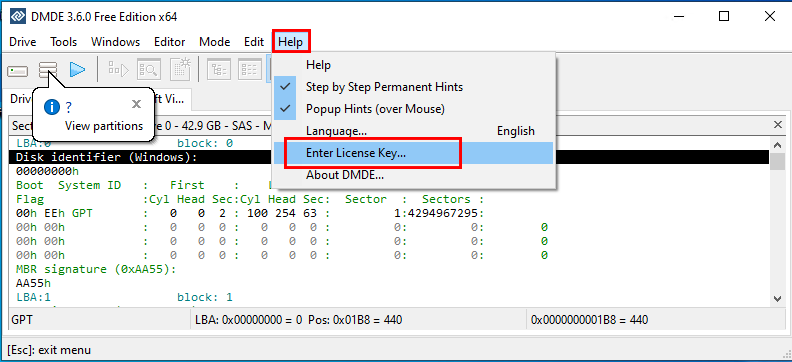792x362 pixels.
Task: Open the Editor menu
Action: click(170, 42)
